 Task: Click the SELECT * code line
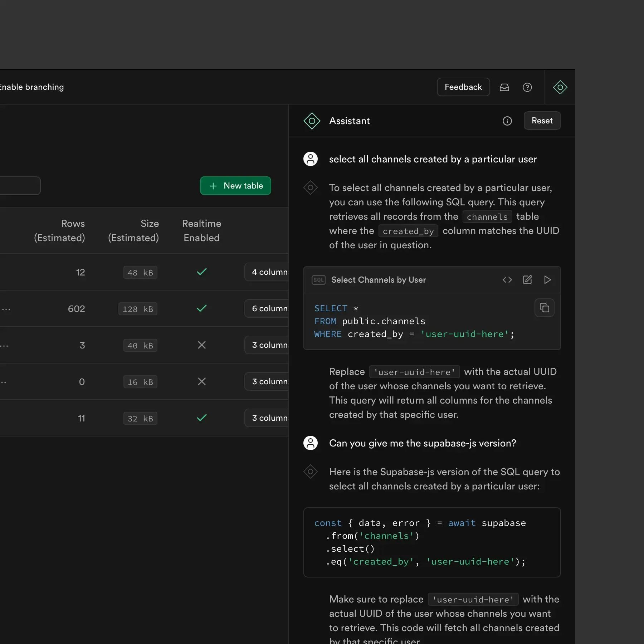pyautogui.click(x=336, y=308)
